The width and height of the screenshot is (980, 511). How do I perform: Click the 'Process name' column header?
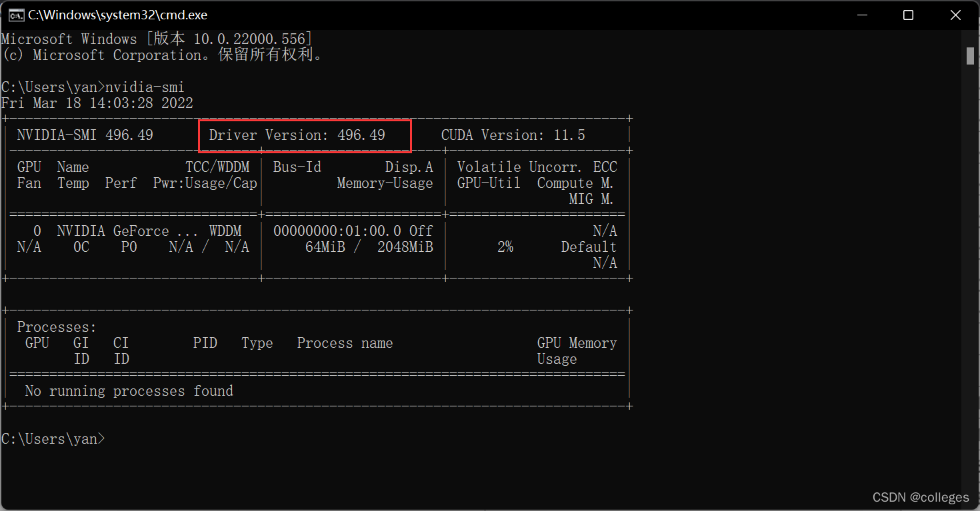tap(345, 343)
